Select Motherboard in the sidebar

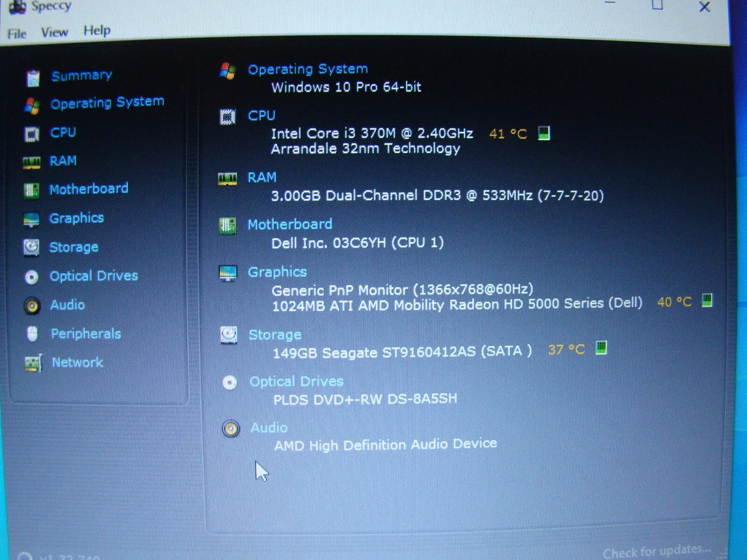coord(89,189)
